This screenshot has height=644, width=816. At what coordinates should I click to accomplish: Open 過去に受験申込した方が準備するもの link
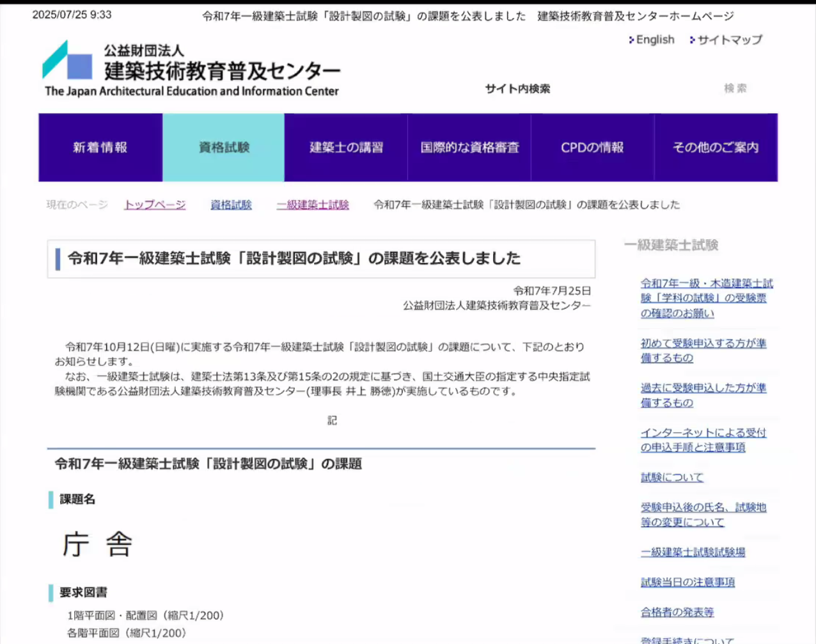click(x=703, y=395)
